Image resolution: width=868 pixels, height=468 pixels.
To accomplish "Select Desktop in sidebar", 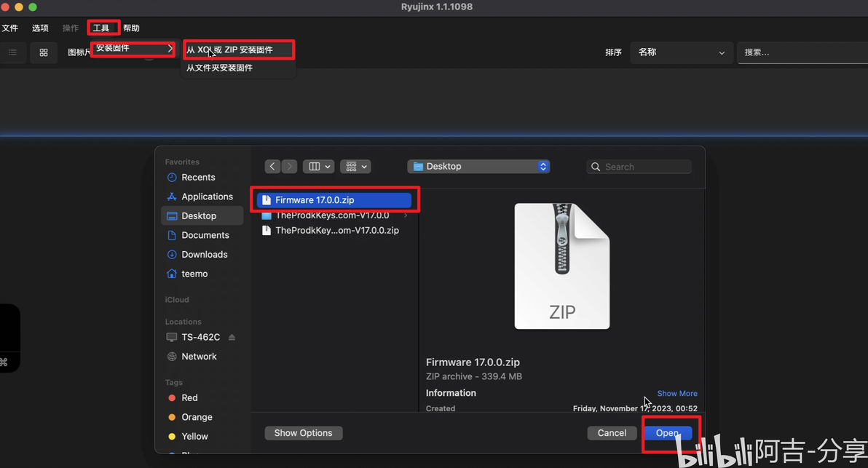I will click(202, 215).
